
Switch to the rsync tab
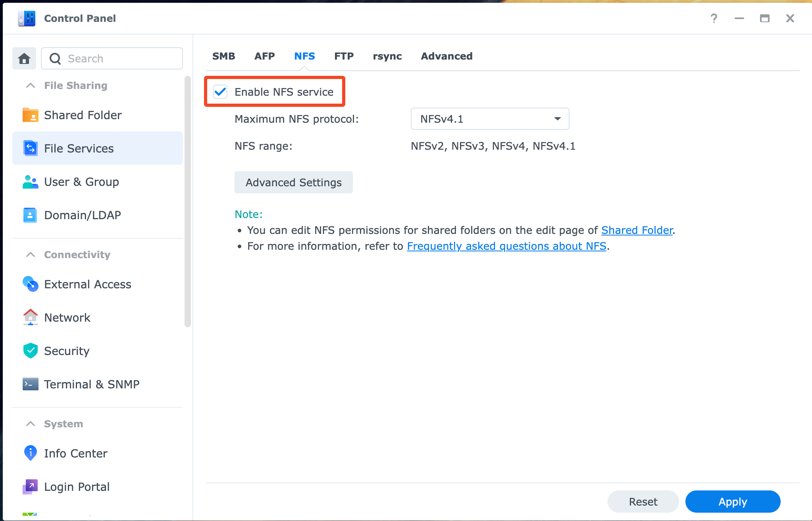387,56
